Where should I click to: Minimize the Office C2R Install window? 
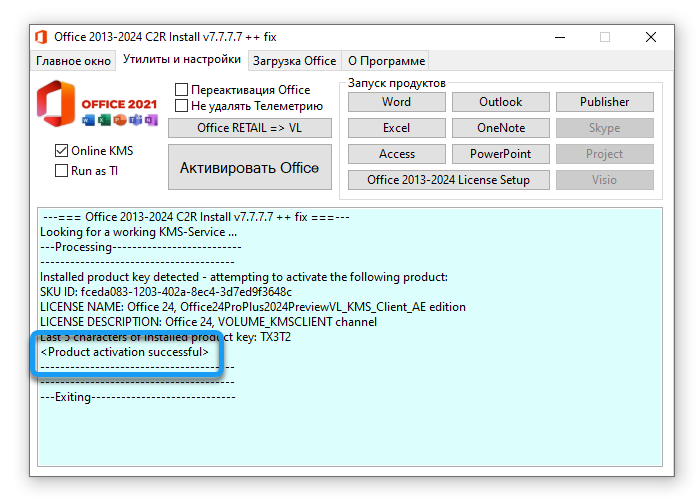click(560, 37)
